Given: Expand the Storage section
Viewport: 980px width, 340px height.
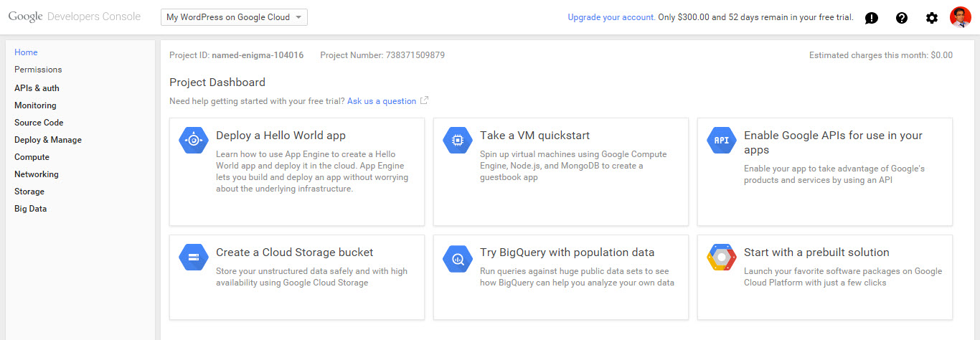Looking at the screenshot, I should click(x=29, y=192).
